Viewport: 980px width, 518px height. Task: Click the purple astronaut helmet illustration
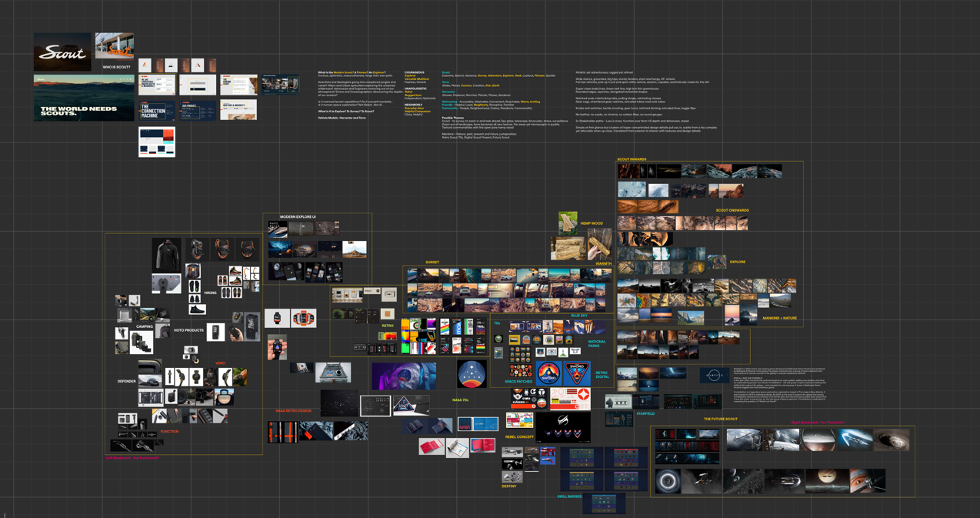pyautogui.click(x=404, y=376)
